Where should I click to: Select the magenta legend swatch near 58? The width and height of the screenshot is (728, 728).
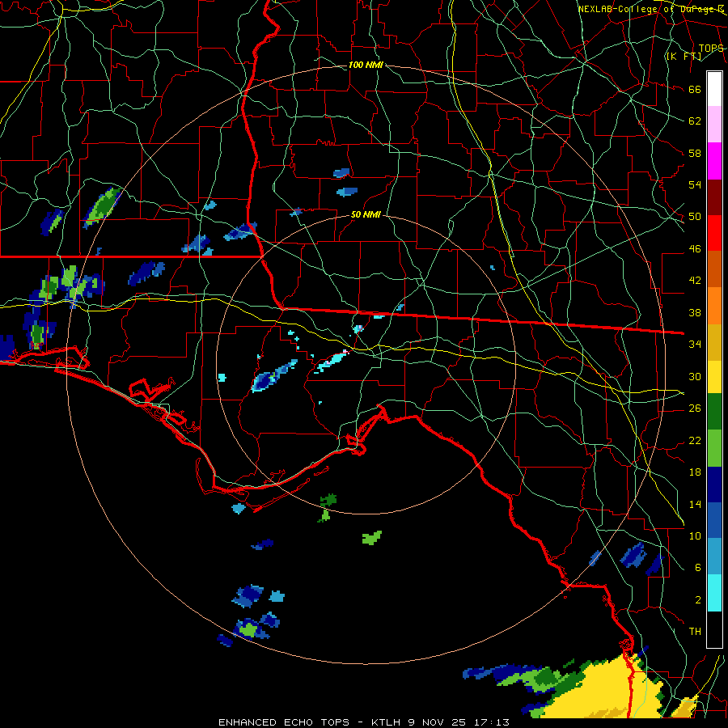point(714,161)
